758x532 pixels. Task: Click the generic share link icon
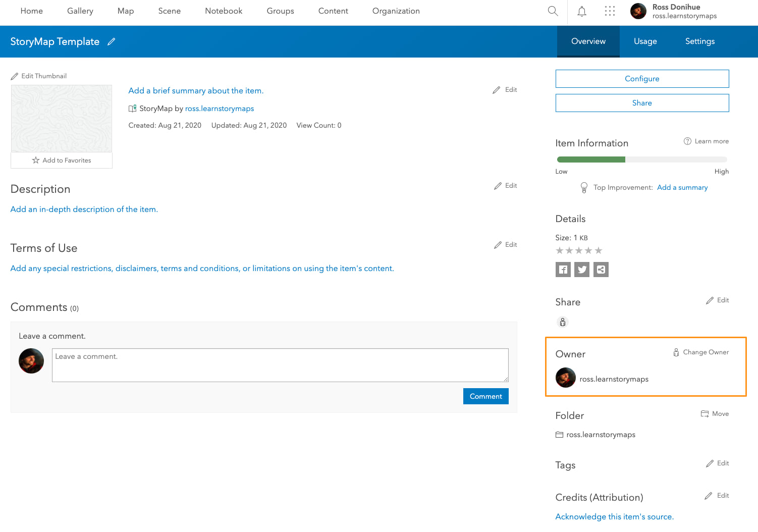click(601, 270)
